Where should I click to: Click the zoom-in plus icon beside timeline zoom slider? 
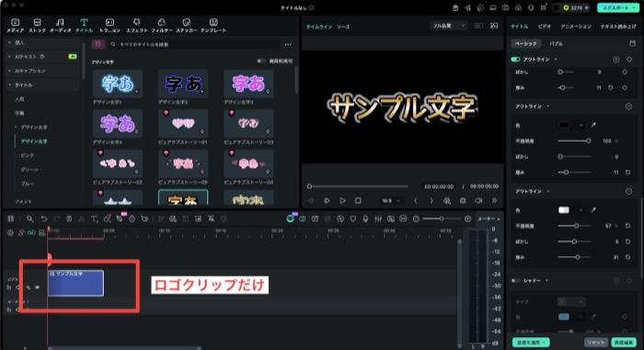467,219
